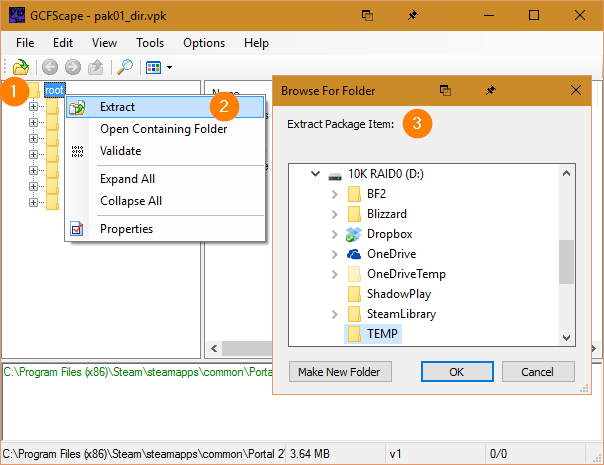Click the cascade windows icon in GCFScape title bar
Image resolution: width=604 pixels, height=465 pixels.
367,15
